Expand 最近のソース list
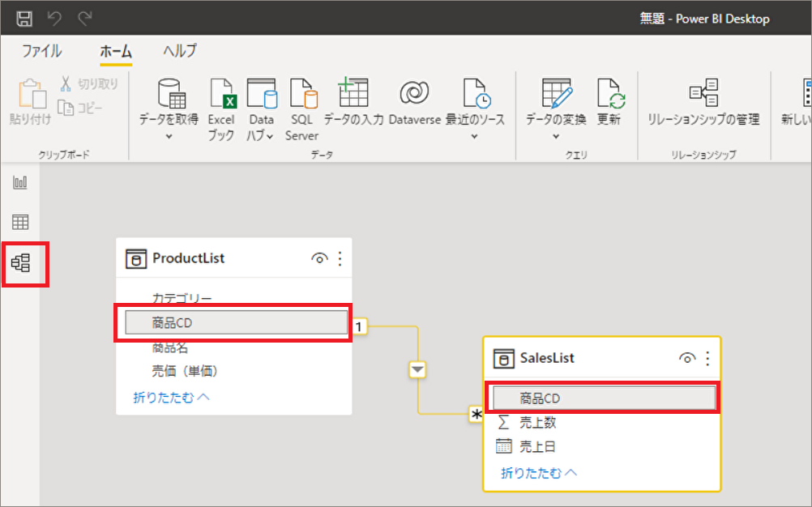This screenshot has width=812, height=507. [475, 109]
